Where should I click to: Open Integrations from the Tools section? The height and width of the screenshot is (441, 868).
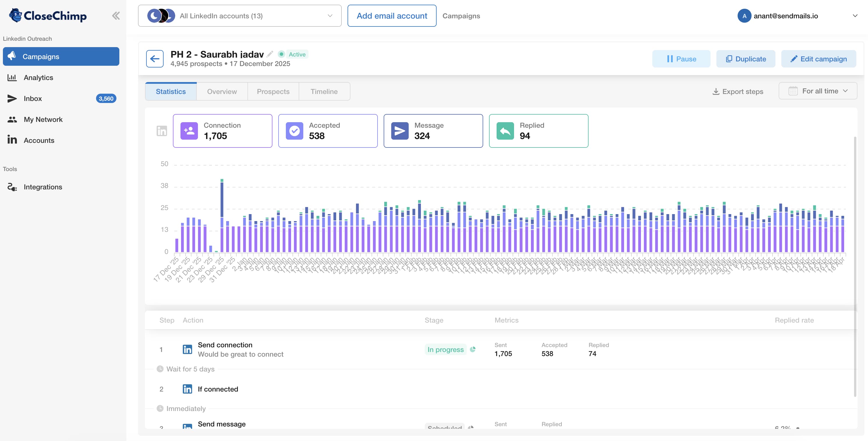(43, 186)
